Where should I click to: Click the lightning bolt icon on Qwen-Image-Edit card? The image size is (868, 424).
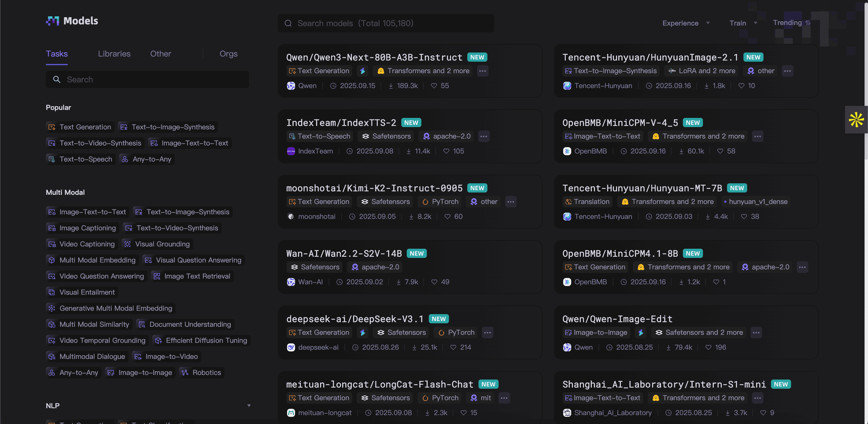point(641,332)
